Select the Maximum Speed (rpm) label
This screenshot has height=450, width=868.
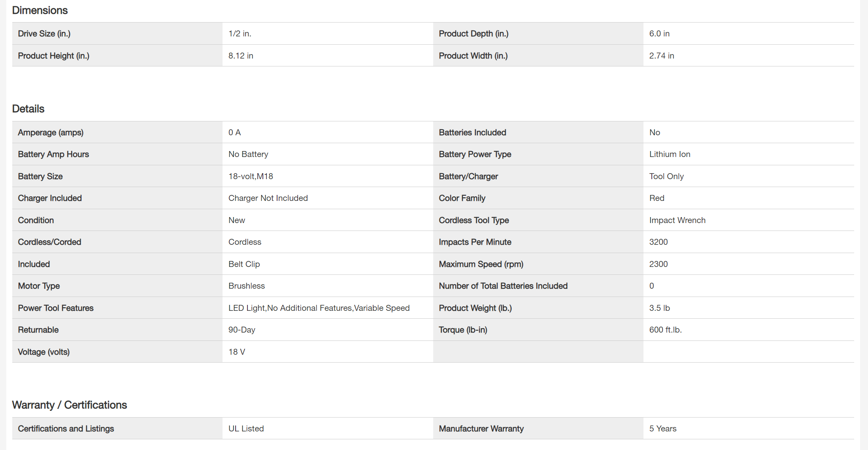point(481,264)
